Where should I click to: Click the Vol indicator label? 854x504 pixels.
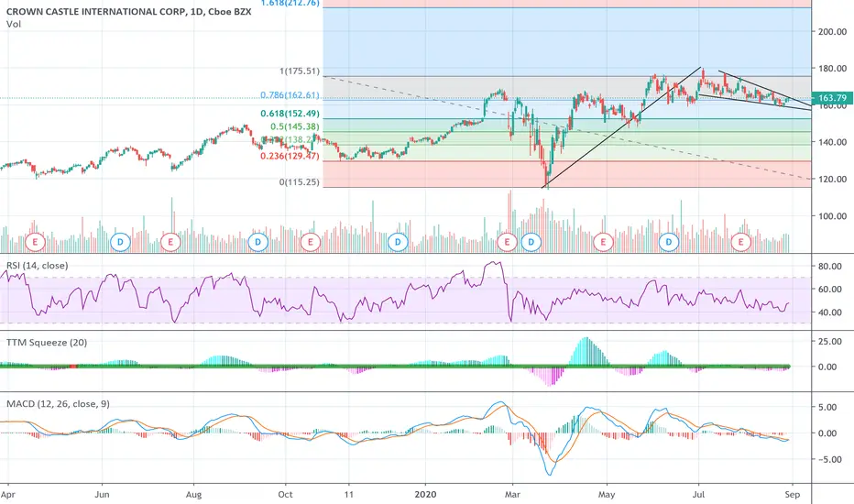tap(14, 24)
